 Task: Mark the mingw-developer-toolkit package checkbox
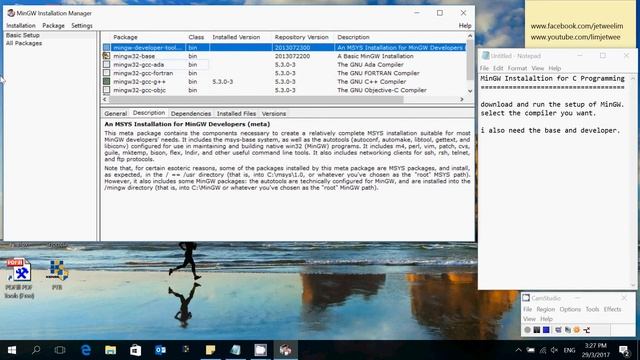coord(107,48)
